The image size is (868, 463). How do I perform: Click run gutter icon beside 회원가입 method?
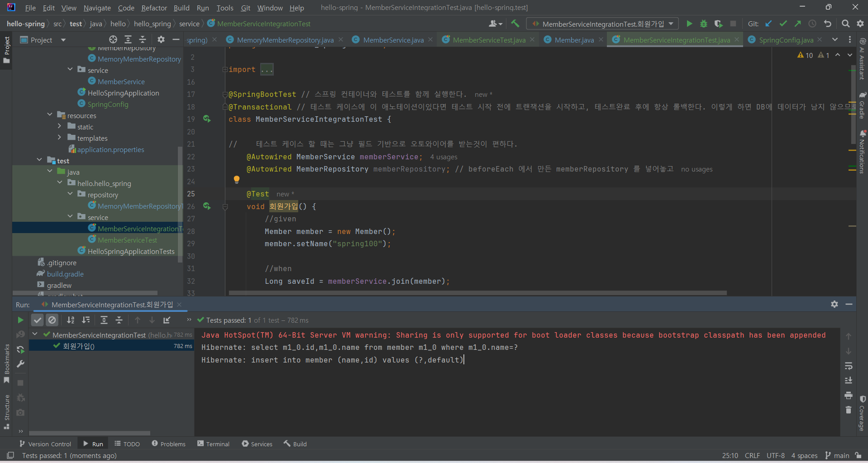207,206
